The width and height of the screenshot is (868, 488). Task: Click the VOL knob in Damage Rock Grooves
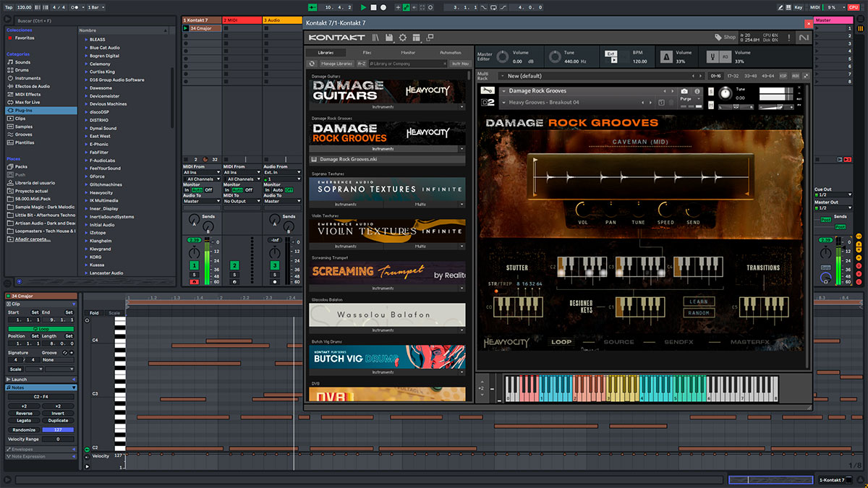click(583, 210)
